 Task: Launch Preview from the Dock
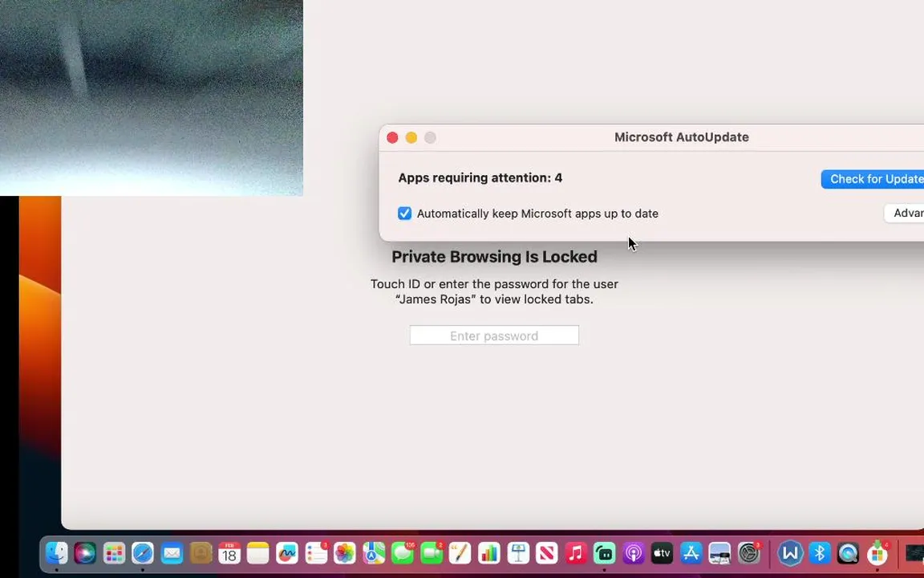tap(720, 553)
